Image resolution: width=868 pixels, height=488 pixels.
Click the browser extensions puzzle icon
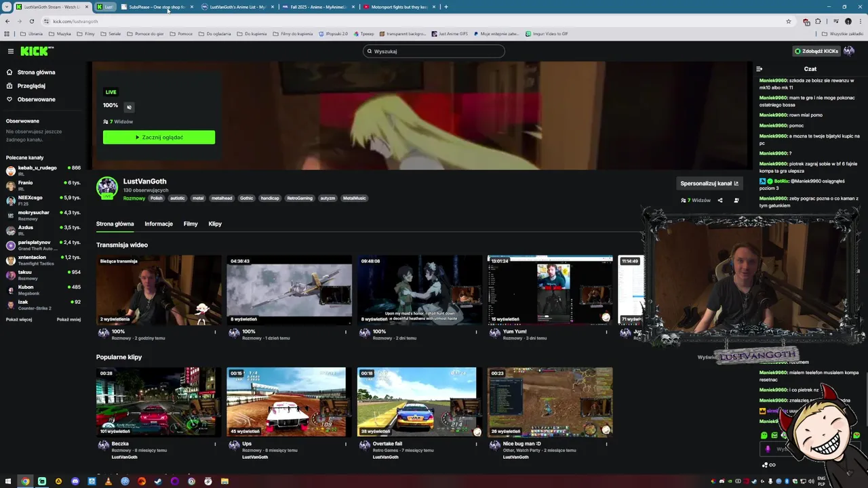(818, 22)
